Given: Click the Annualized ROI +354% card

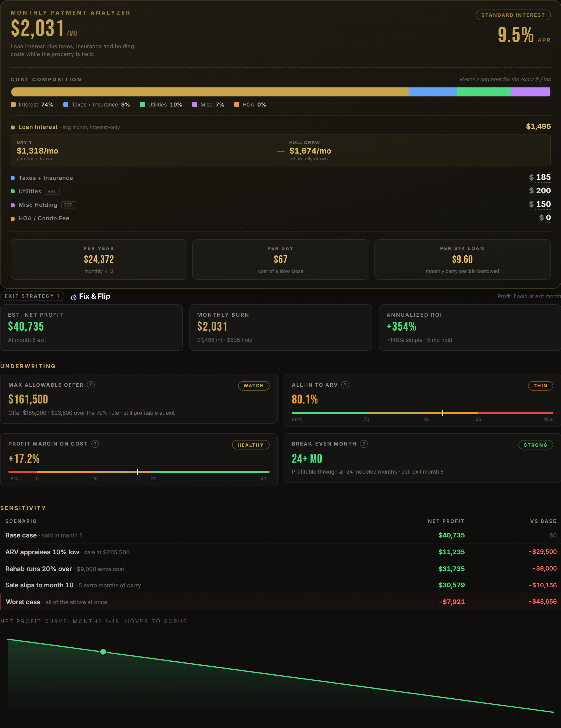Looking at the screenshot, I should (x=470, y=327).
